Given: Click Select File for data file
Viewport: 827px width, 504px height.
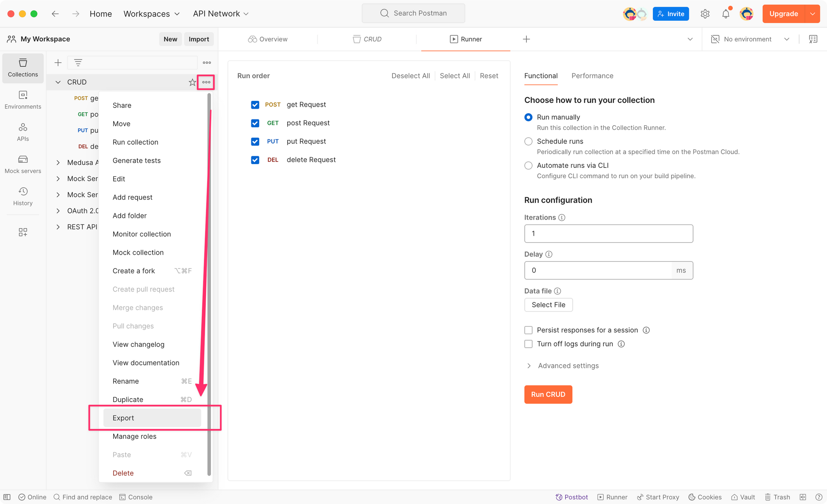Looking at the screenshot, I should click(x=548, y=304).
